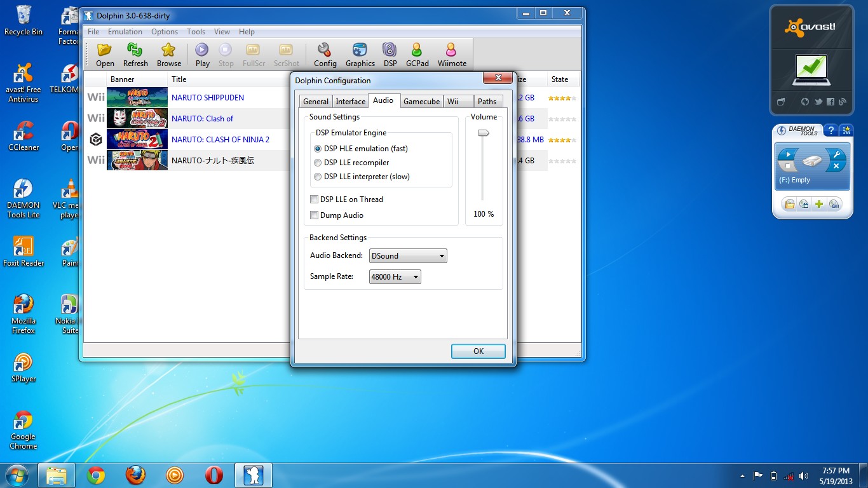Switch to the General tab

pos(316,102)
